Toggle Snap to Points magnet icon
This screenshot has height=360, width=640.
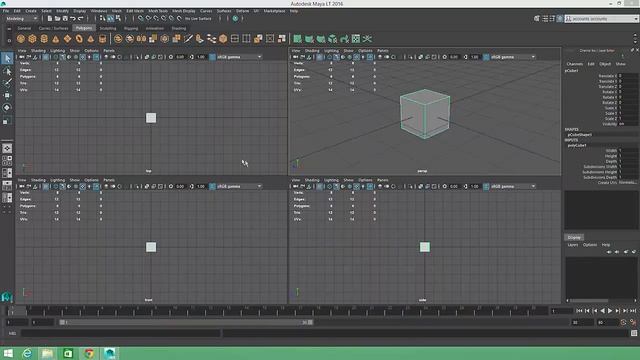pyautogui.click(x=156, y=18)
